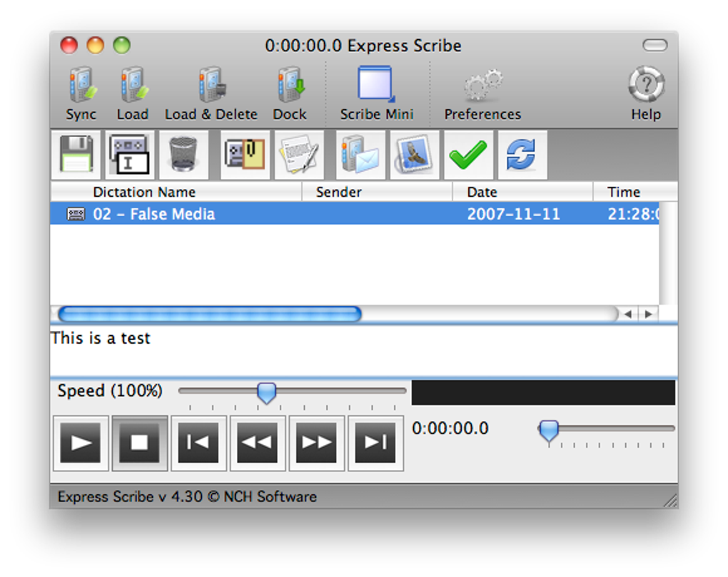Click the delete dictation trash icon
This screenshot has height=577, width=728.
(x=183, y=154)
